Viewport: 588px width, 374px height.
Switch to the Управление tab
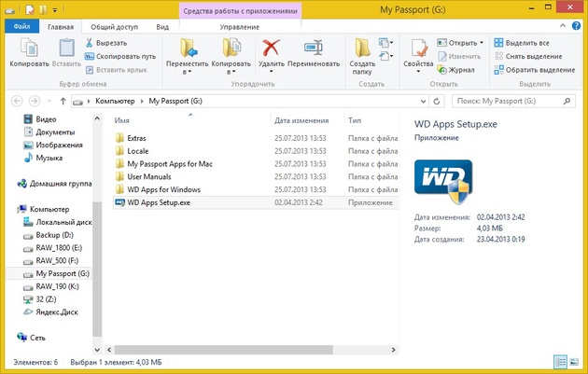(240, 27)
